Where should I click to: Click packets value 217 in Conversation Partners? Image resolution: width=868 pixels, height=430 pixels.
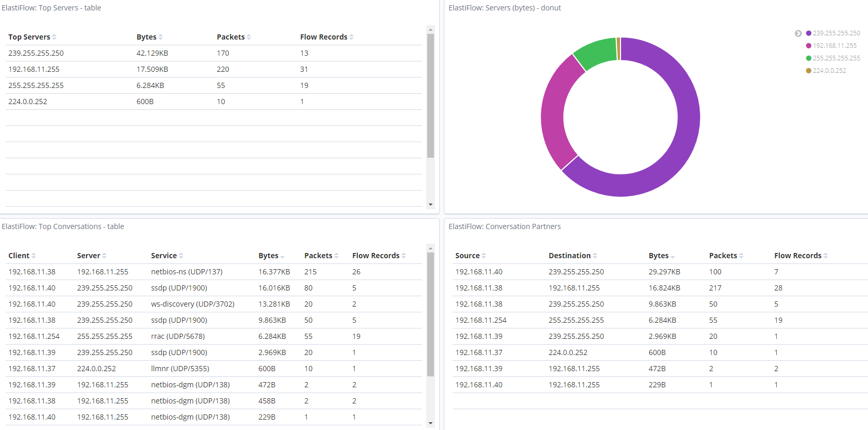click(x=715, y=288)
